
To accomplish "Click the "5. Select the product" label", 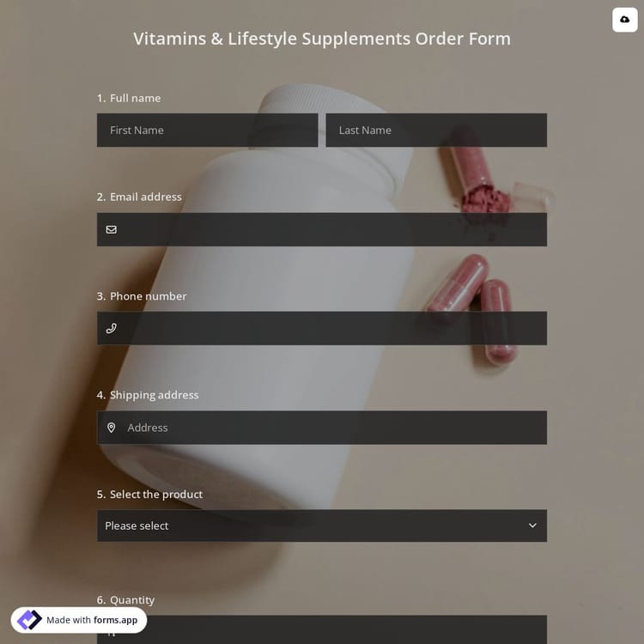I will 149,494.
